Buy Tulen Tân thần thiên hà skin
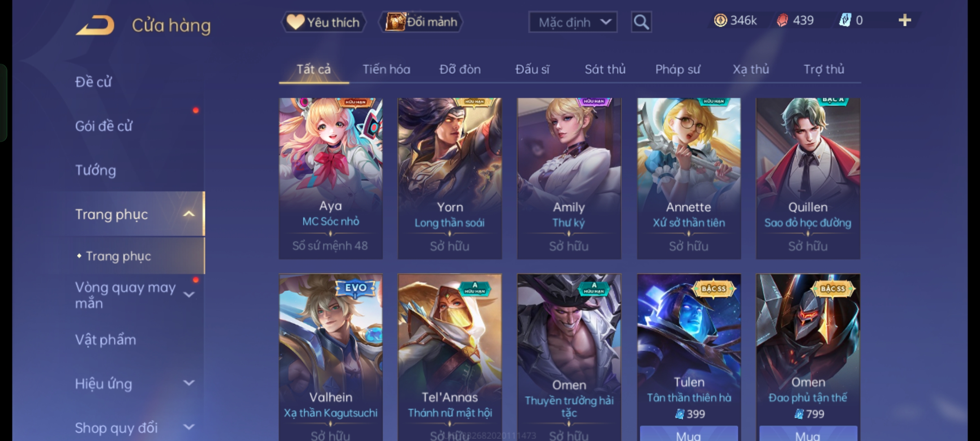The height and width of the screenshot is (441, 980). point(689,434)
